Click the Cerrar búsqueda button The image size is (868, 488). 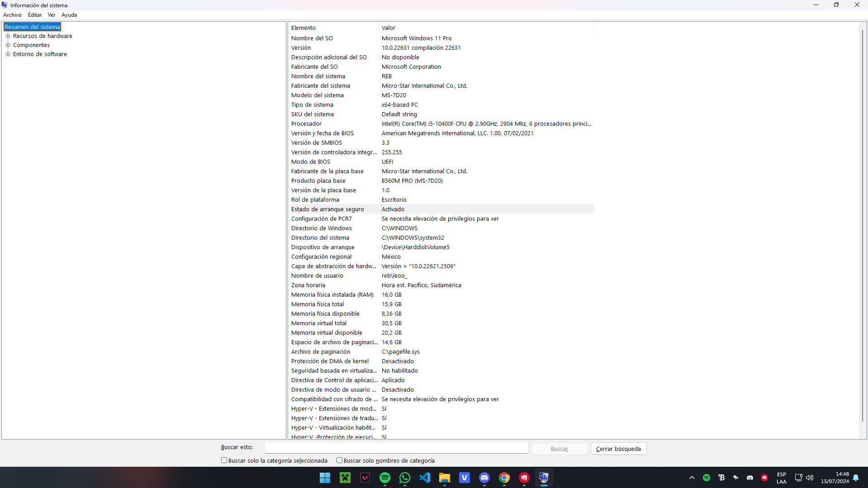pos(618,449)
